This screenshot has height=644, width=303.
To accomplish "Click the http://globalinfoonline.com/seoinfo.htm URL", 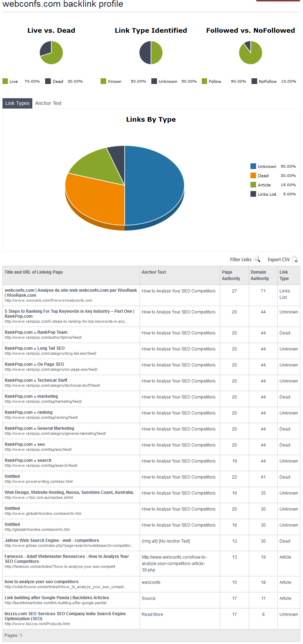I will (x=37, y=530).
